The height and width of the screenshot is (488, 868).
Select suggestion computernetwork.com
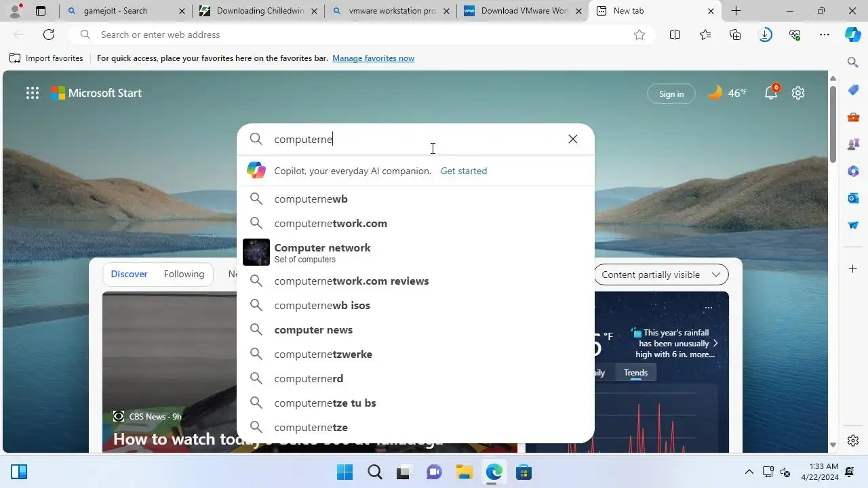[415, 223]
